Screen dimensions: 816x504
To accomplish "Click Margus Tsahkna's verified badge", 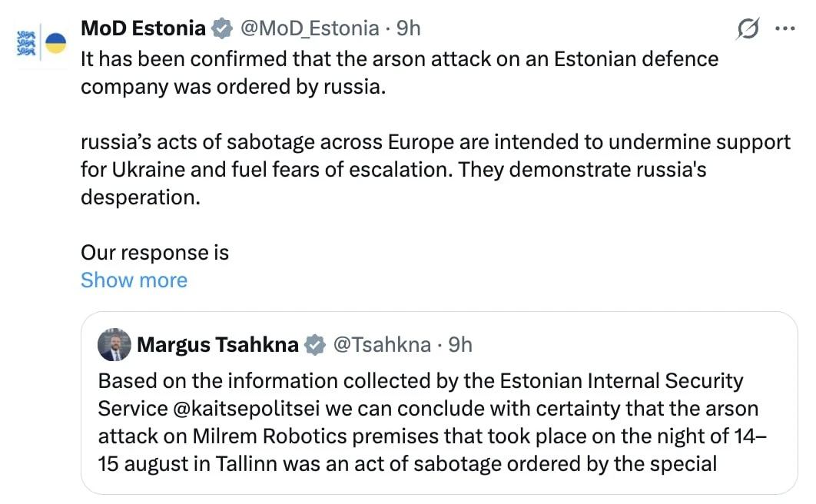I will point(315,345).
